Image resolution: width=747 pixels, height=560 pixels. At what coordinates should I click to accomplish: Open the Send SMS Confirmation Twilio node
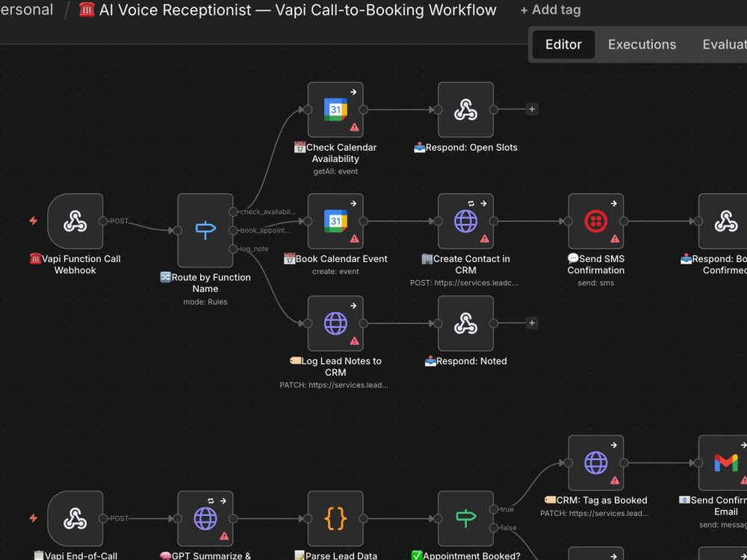pos(595,221)
